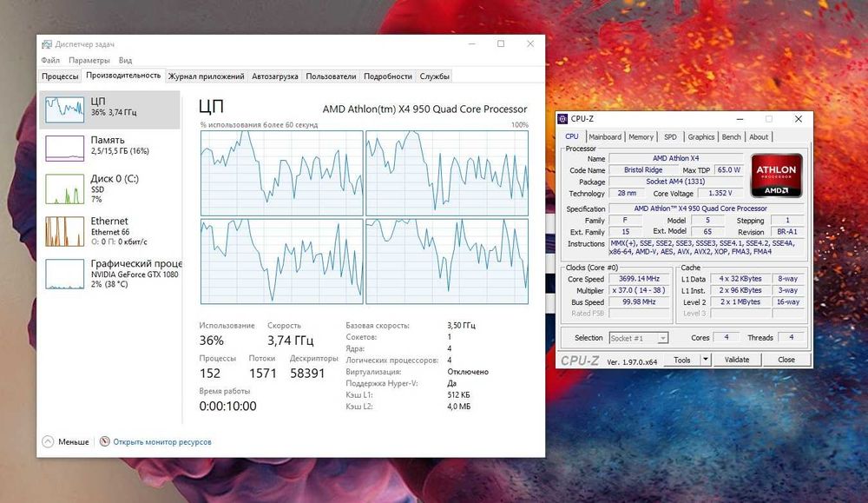Open the Bench tab in CPU-Z
Viewport: 868px width, 503px height.
pos(731,137)
